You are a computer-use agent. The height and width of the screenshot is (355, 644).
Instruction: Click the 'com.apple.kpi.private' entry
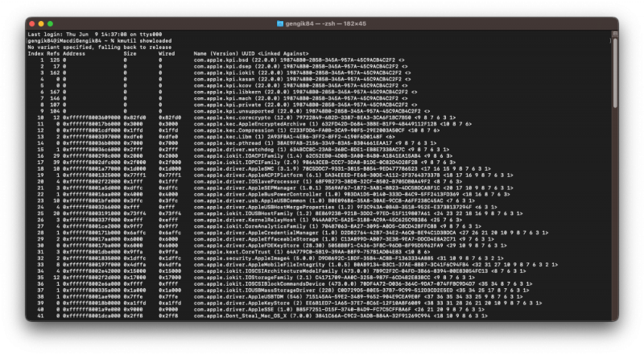(x=228, y=105)
